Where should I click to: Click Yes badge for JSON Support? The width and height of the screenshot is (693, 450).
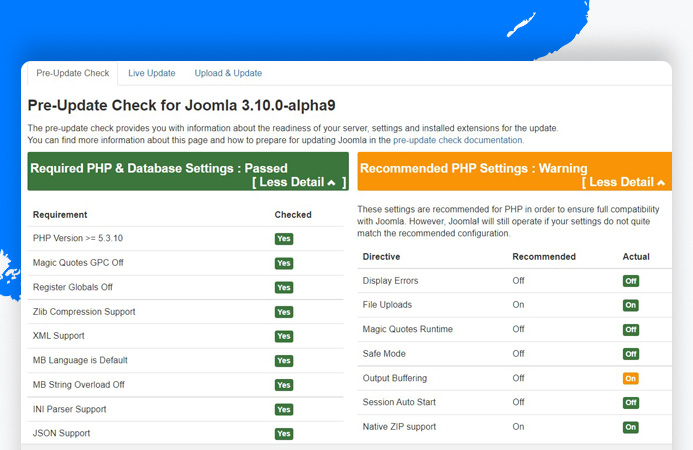click(x=284, y=434)
